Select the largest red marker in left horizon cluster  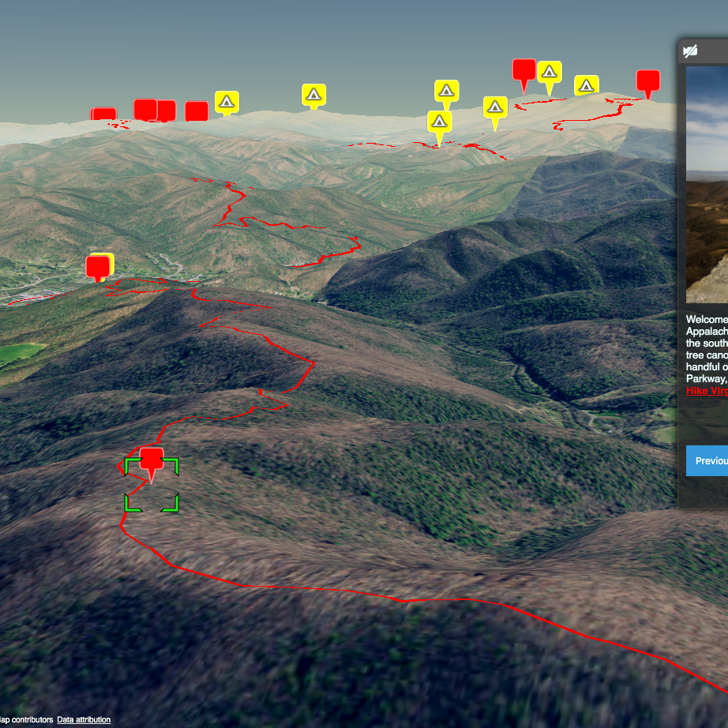(145, 109)
